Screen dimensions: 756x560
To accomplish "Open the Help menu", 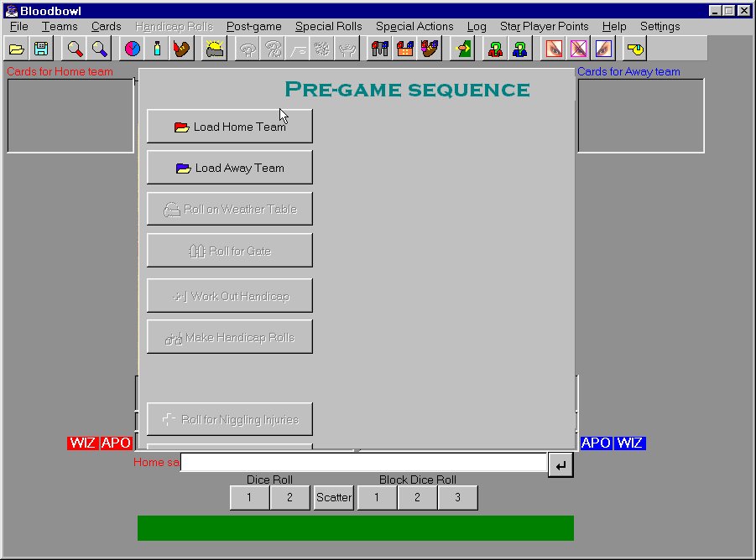I will (x=613, y=27).
